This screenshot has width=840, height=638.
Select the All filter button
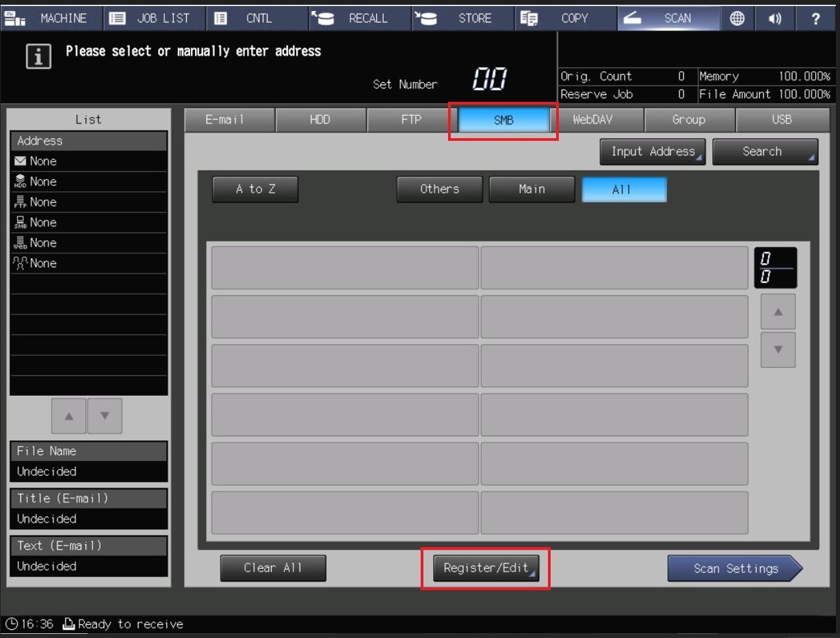(623, 189)
